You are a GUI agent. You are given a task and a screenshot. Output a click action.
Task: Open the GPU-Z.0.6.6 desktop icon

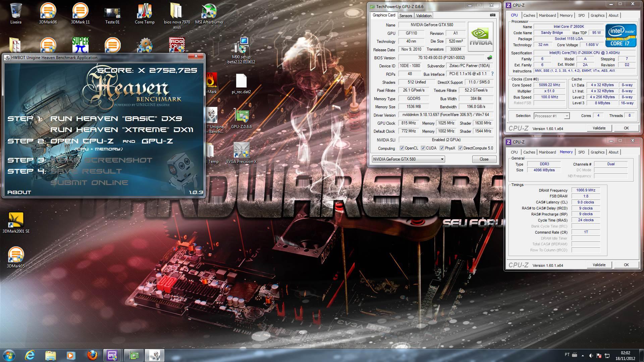(x=241, y=119)
